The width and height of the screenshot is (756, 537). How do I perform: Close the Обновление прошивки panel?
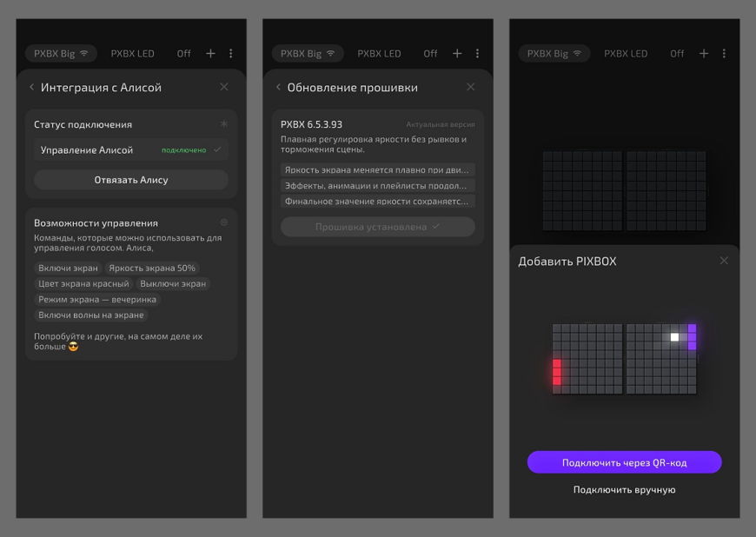pyautogui.click(x=471, y=87)
